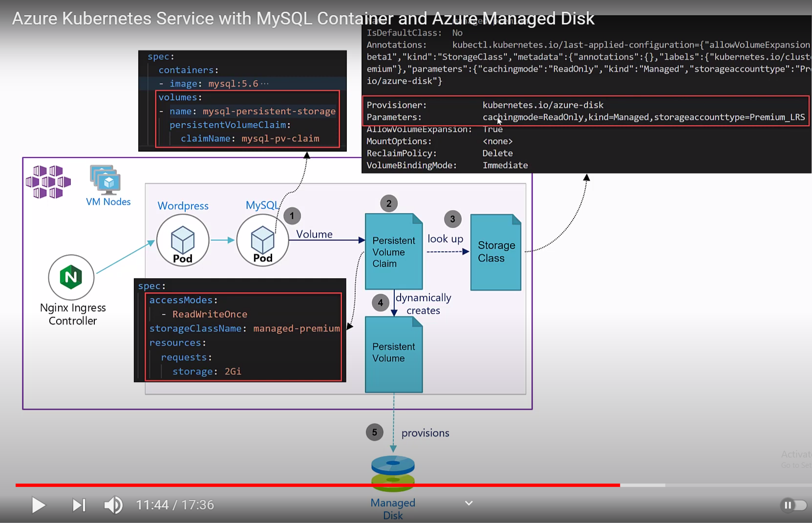Click the 'Managed Disk' caption
Image resolution: width=812 pixels, height=523 pixels.
(393, 509)
